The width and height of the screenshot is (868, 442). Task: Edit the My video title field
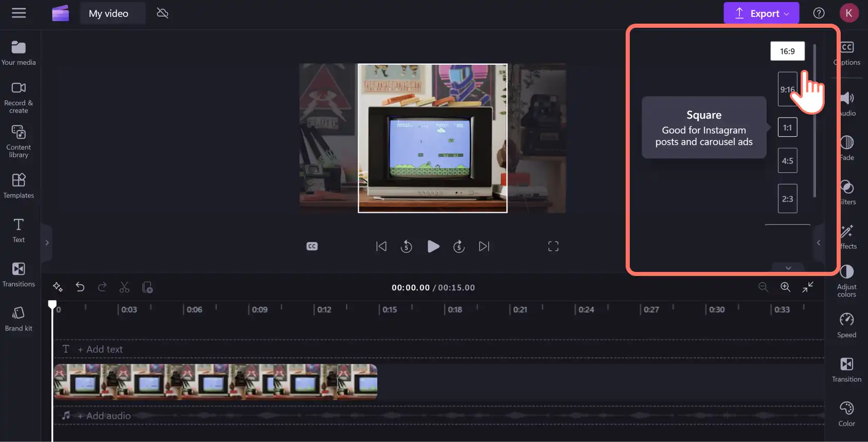tap(113, 13)
